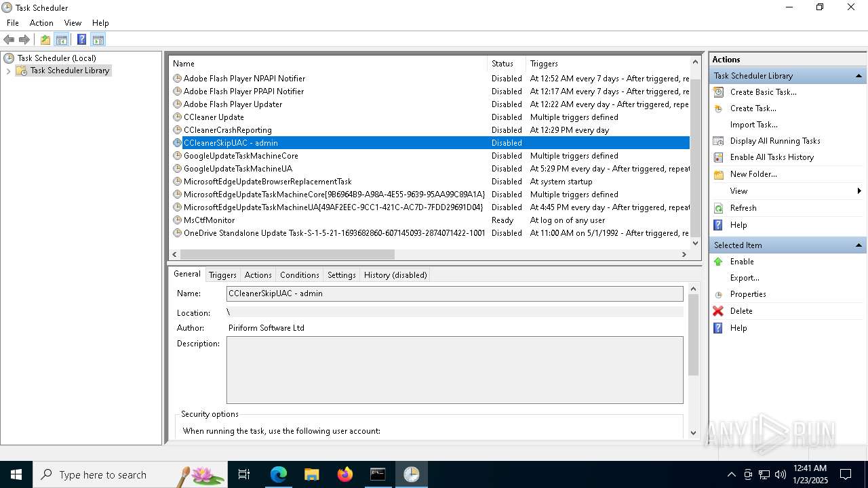Image resolution: width=868 pixels, height=488 pixels.
Task: Open the View menu in menu bar
Action: pos(73,23)
